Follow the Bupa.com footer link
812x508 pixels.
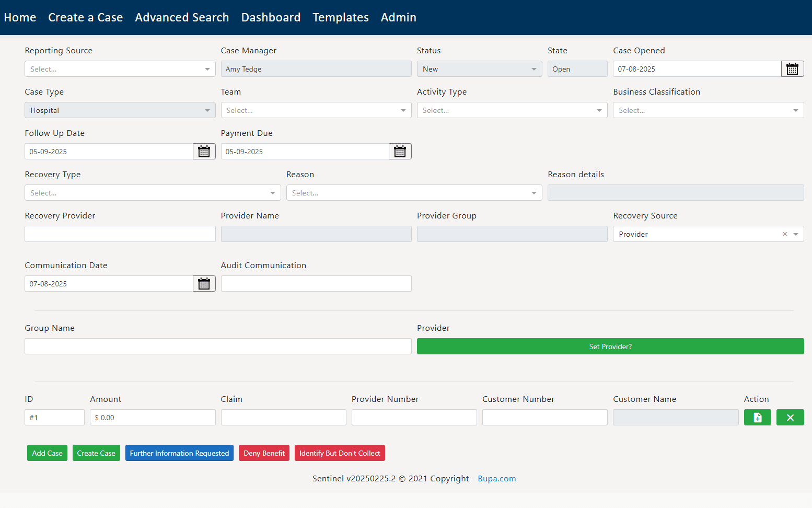(496, 479)
